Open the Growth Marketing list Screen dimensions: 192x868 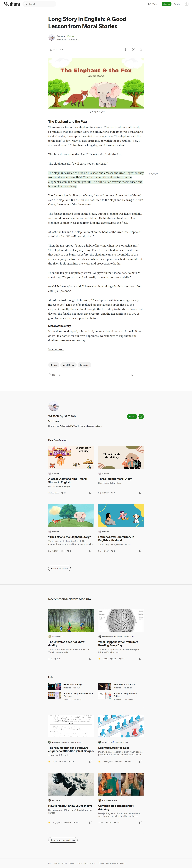[x=73, y=684]
